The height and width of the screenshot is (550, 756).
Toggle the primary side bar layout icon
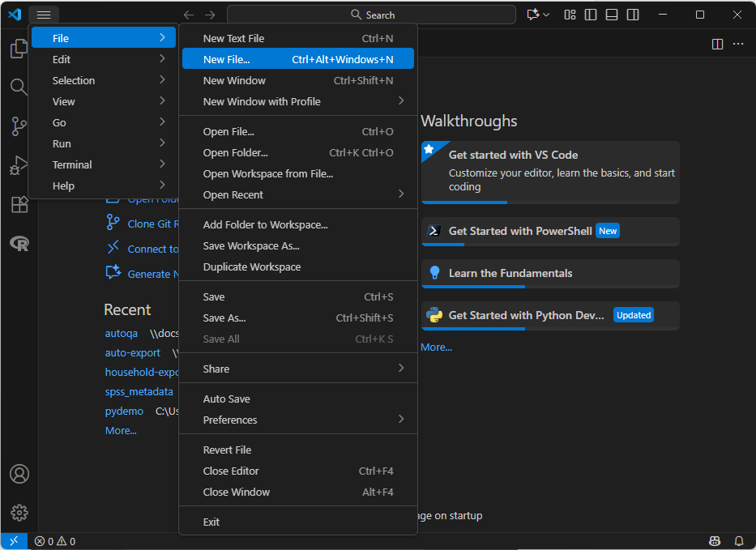click(591, 15)
